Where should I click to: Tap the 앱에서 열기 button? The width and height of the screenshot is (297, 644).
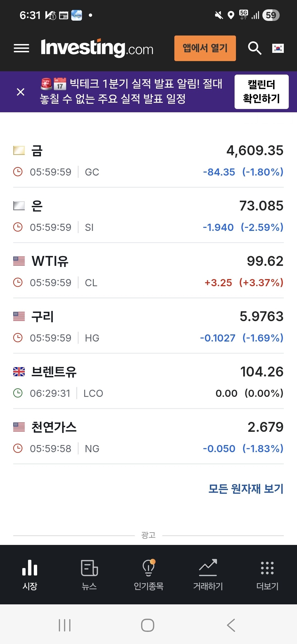pyautogui.click(x=205, y=48)
